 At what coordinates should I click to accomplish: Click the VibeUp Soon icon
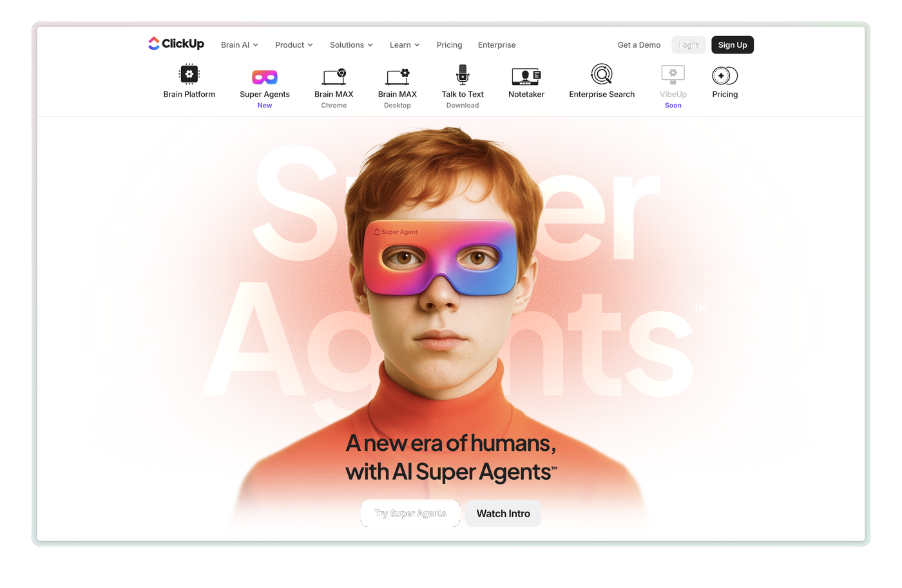click(673, 75)
